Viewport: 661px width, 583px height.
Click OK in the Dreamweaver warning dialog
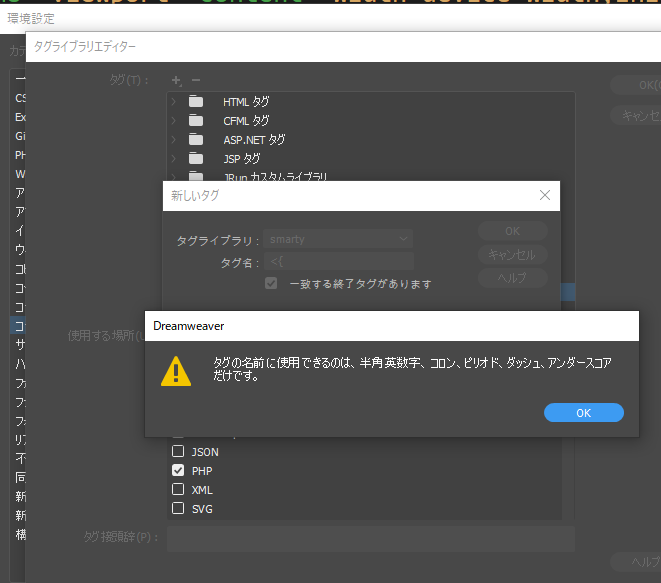(x=584, y=413)
